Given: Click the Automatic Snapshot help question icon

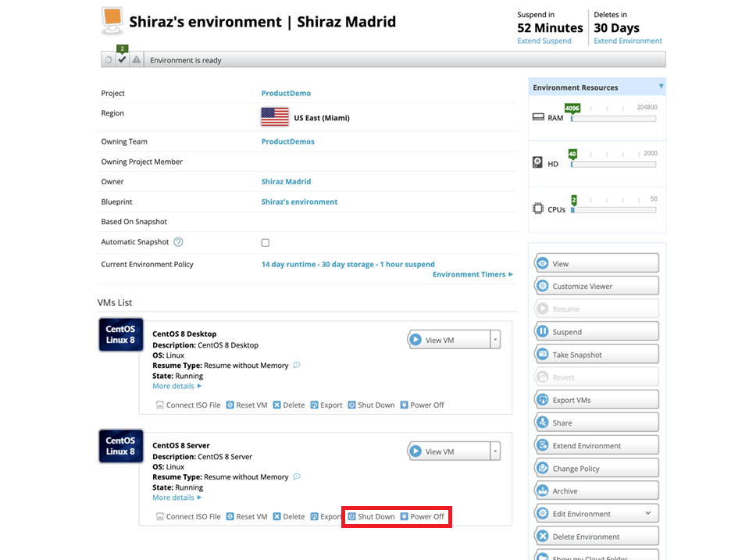Looking at the screenshot, I should coord(178,241).
